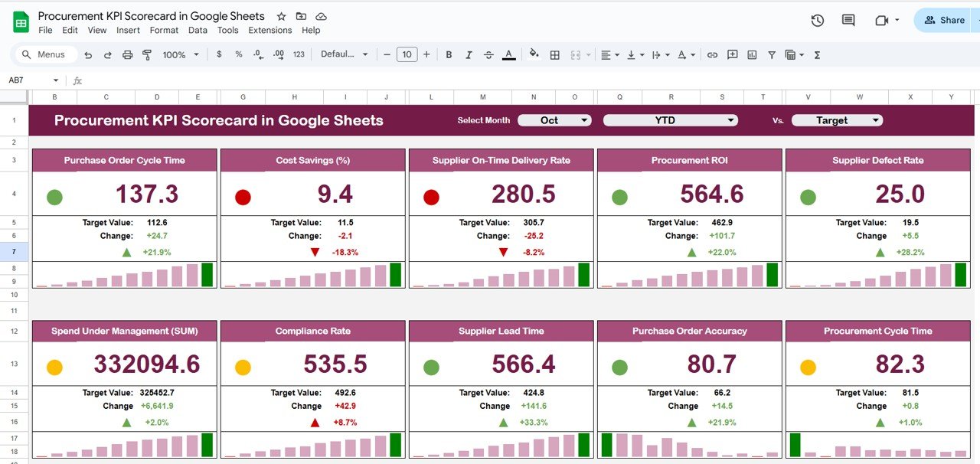Open the Extensions menu
Viewport: 980px width, 464px height.
click(x=269, y=30)
